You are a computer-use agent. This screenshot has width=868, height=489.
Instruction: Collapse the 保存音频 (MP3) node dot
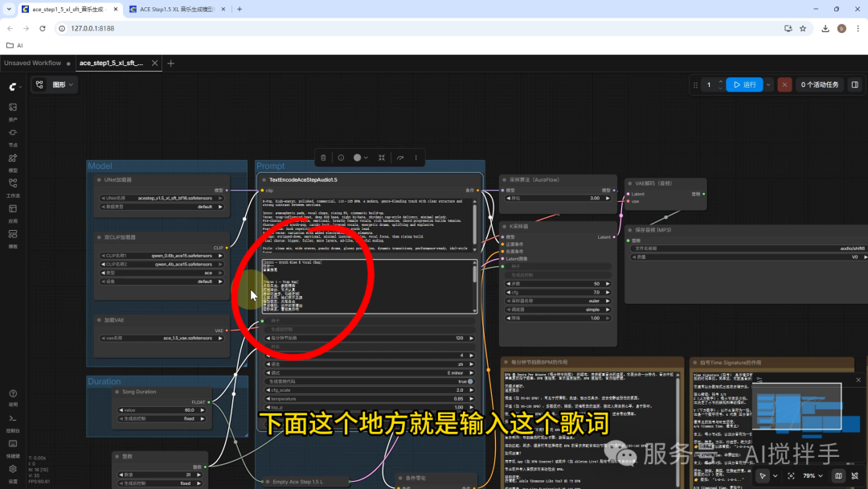(x=630, y=230)
